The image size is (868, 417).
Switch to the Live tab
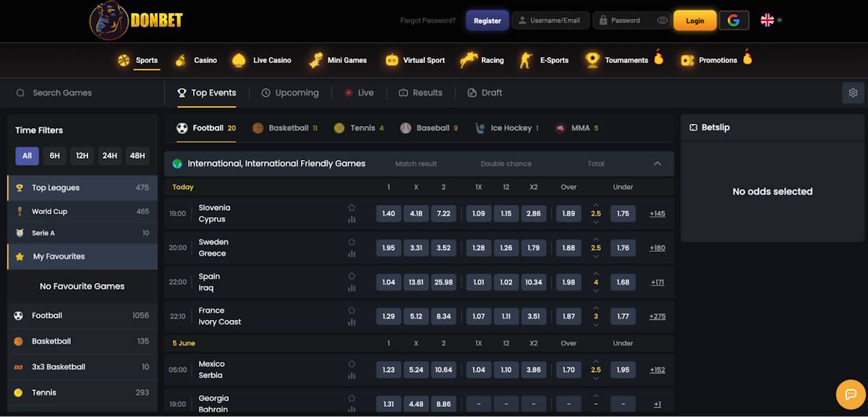pos(359,93)
